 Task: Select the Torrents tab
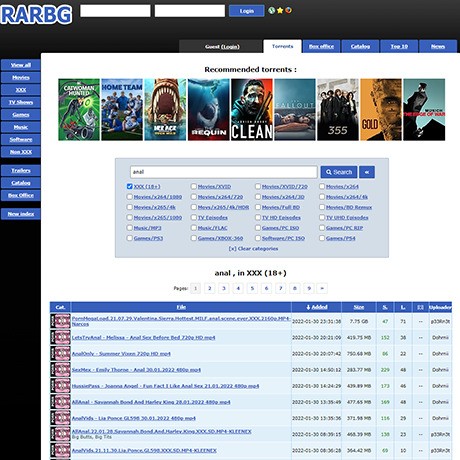[x=282, y=46]
